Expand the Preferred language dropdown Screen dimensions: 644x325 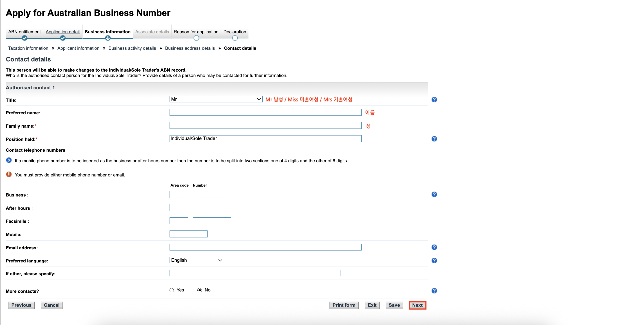click(196, 260)
